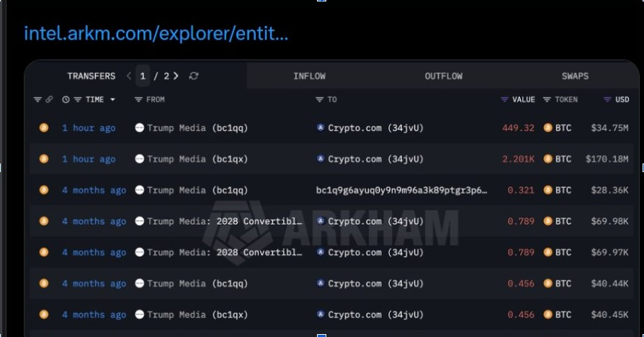Screen dimensions: 644x337
Task: Click the BTC token label on $170.18M row
Action: pos(563,159)
